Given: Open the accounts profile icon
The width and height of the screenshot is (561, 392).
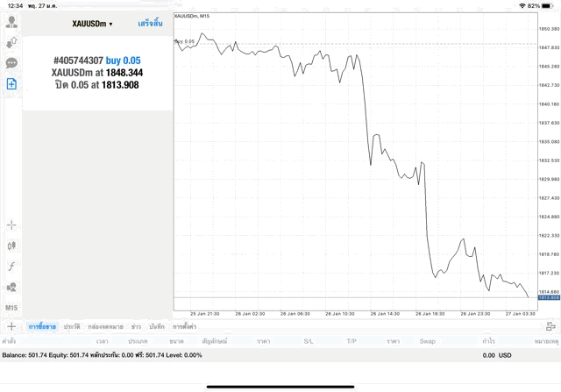Looking at the screenshot, I should pos(12,20).
